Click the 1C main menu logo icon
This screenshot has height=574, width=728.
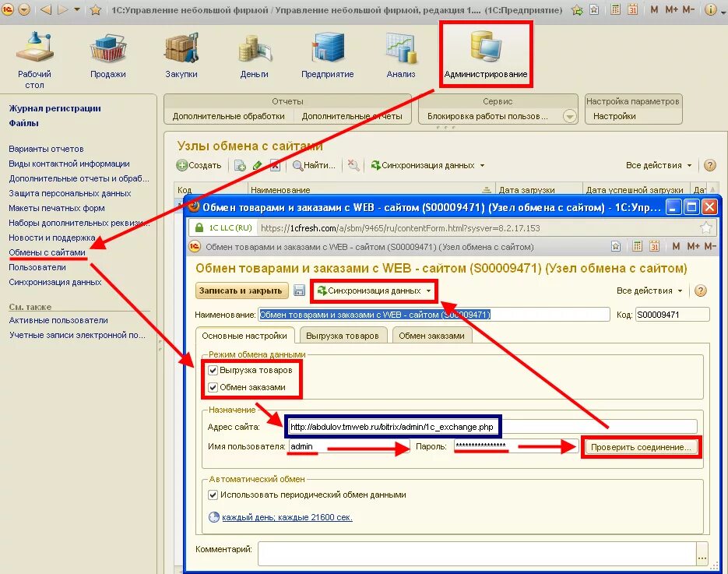[x=8, y=9]
